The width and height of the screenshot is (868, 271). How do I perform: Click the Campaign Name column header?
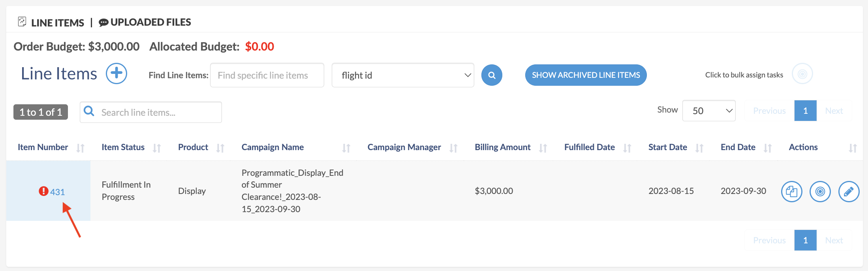272,147
